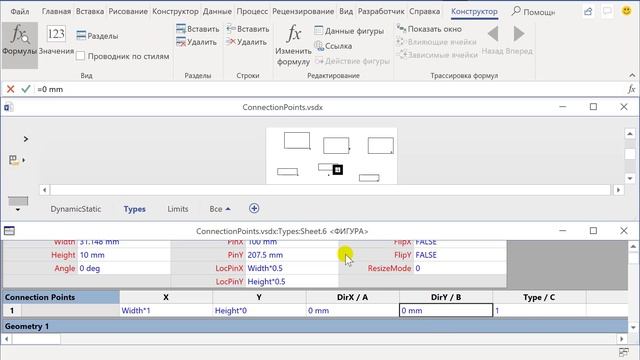This screenshot has width=640, height=360.
Task: Switch to Limits page tab
Action: point(178,209)
